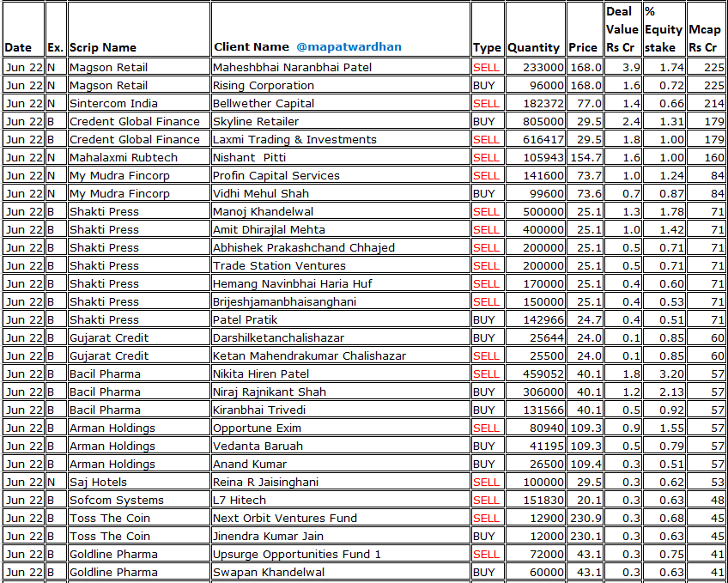
Task: Select the Brijeshjamanbhaisanghani cell
Action: coord(340,302)
